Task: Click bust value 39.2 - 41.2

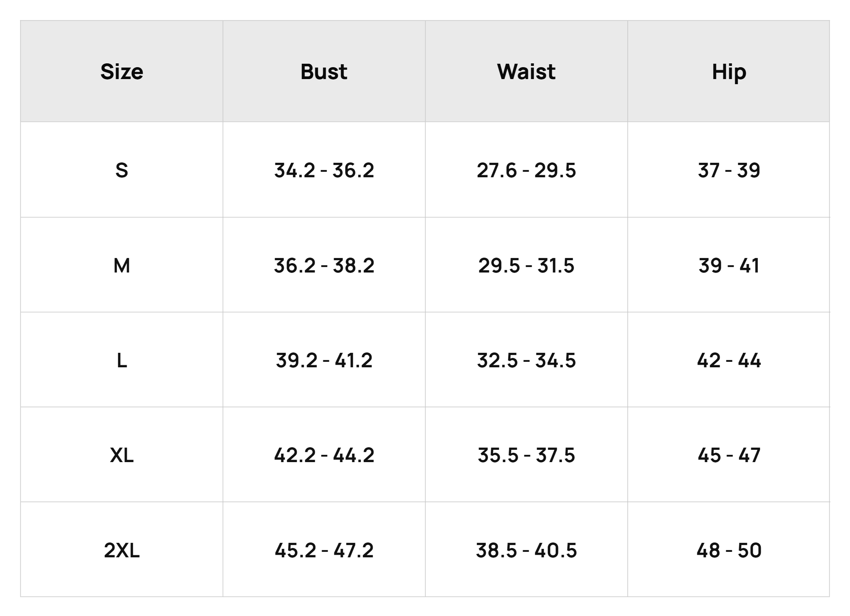Action: 324,361
